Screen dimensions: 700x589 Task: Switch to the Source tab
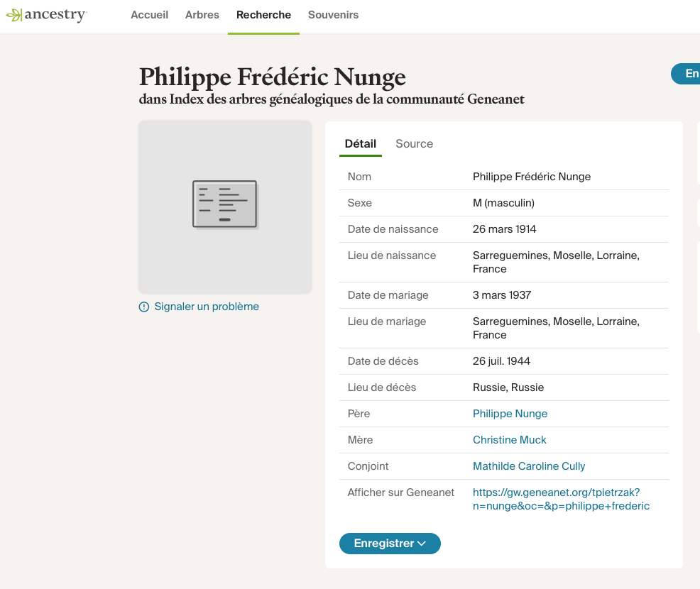click(414, 144)
